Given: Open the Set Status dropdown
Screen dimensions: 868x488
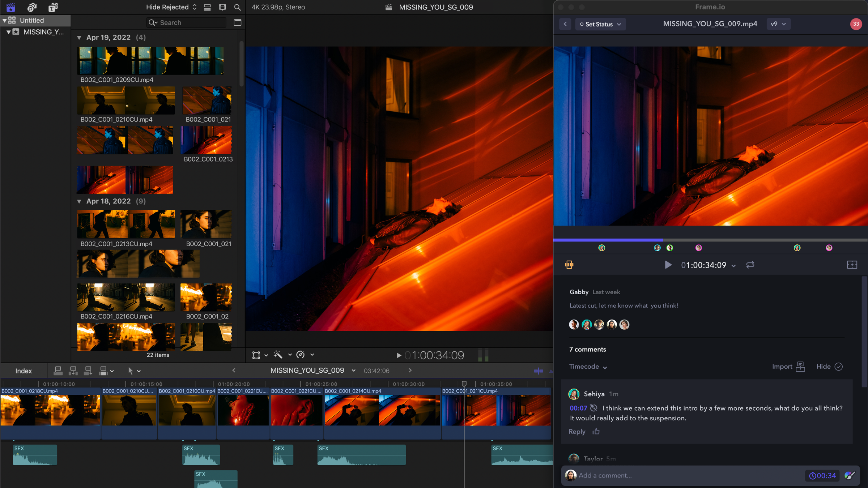Looking at the screenshot, I should (600, 24).
